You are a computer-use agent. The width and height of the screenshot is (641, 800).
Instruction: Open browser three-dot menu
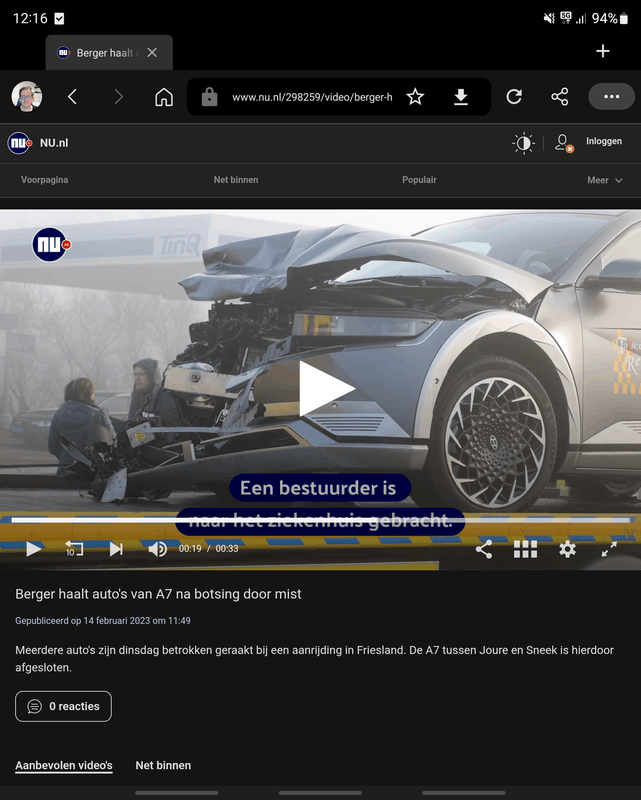point(611,96)
